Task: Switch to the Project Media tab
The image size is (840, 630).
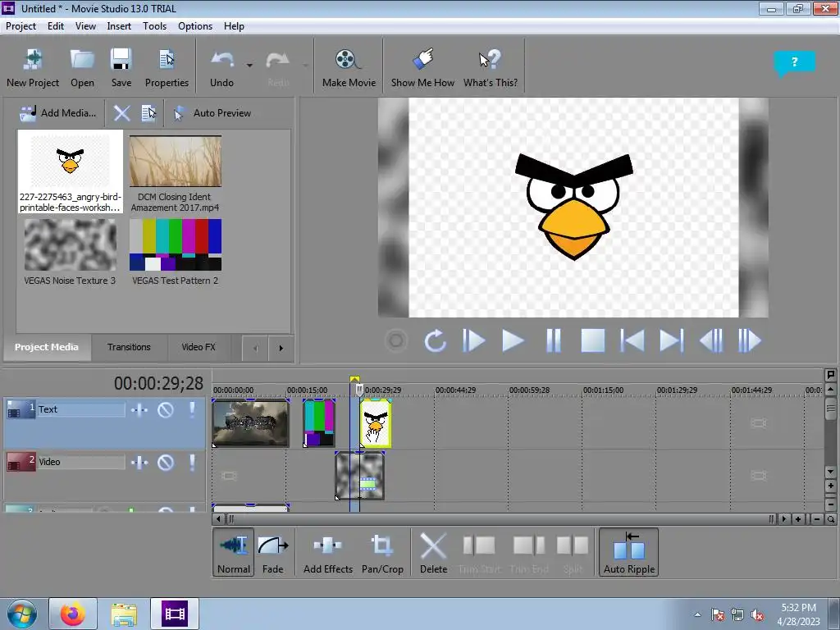Action: point(47,347)
